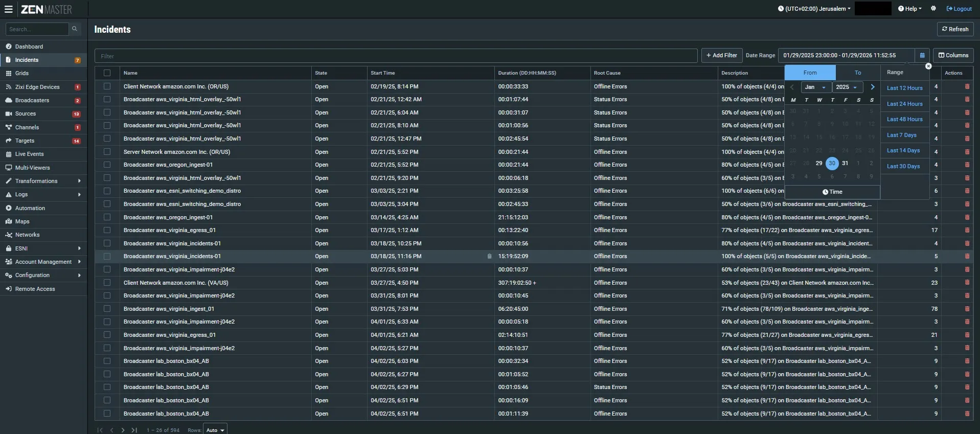Go to the last page of incidents
Image resolution: width=980 pixels, height=434 pixels.
click(134, 430)
